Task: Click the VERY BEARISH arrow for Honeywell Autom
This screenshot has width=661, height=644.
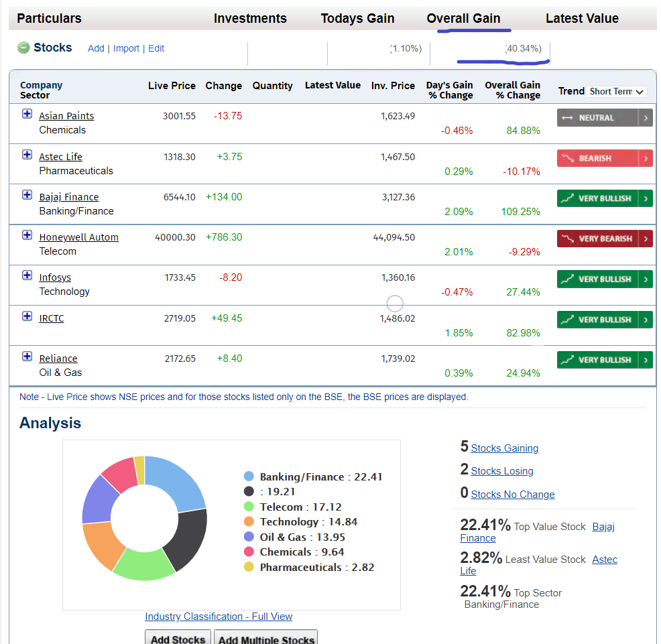Action: coord(646,239)
